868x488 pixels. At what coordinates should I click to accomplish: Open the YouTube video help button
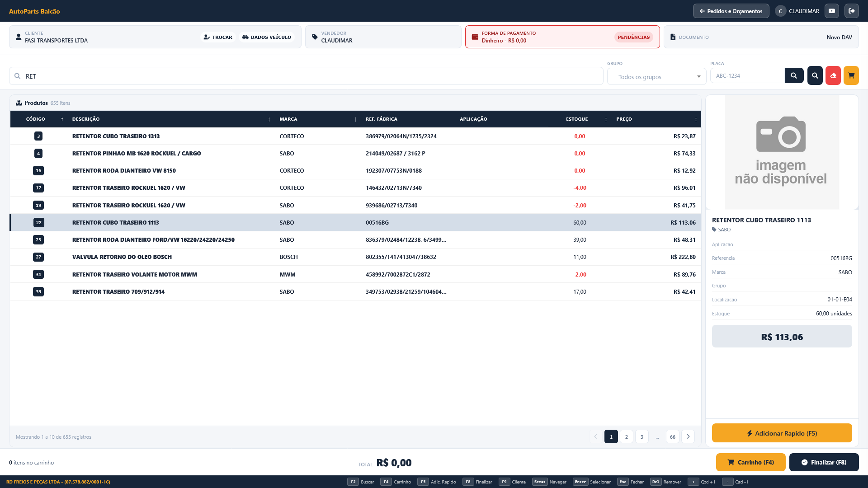[x=832, y=11]
